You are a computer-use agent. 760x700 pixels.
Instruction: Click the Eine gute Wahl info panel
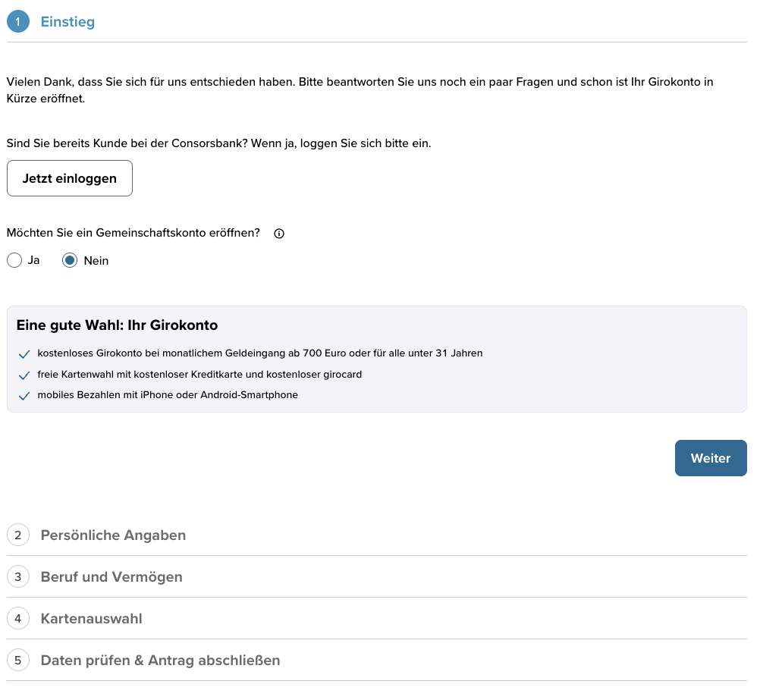(x=377, y=356)
